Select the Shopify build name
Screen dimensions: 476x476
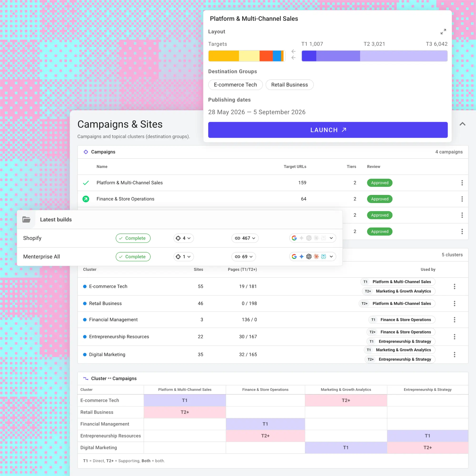(x=32, y=238)
